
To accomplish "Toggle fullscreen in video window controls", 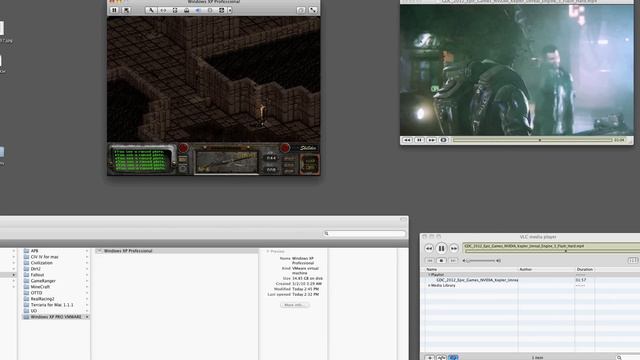I will click(444, 140).
